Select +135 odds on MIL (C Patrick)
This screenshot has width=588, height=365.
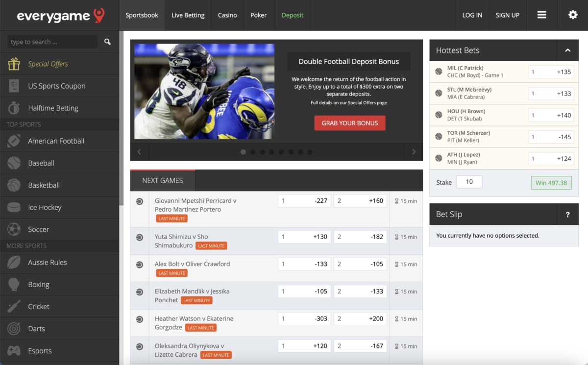coord(551,72)
